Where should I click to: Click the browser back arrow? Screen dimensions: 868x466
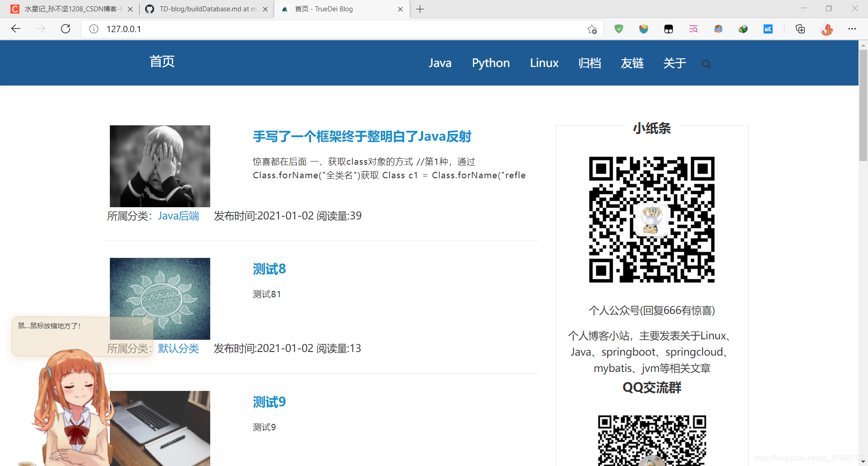(x=16, y=29)
